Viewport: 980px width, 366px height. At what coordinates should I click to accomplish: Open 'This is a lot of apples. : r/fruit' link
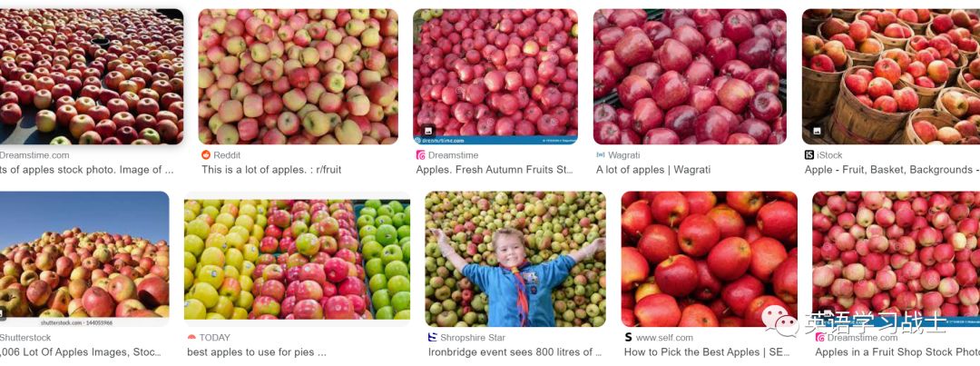pos(271,170)
